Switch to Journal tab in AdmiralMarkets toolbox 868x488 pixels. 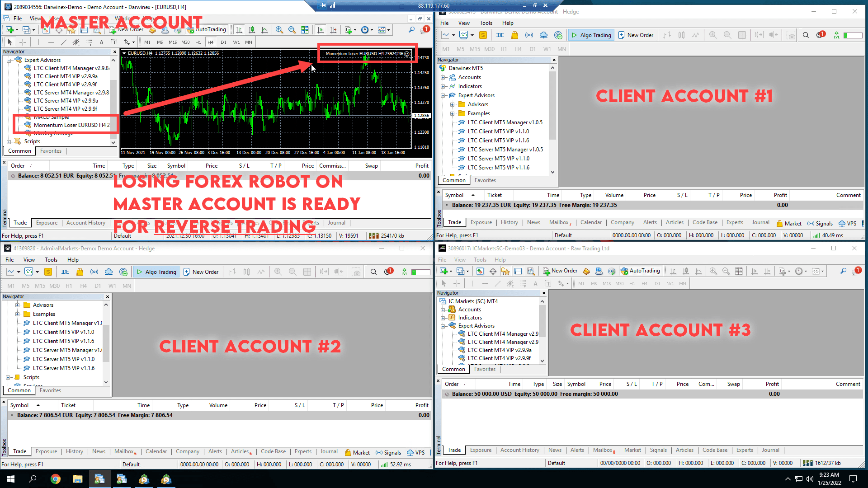click(x=329, y=451)
